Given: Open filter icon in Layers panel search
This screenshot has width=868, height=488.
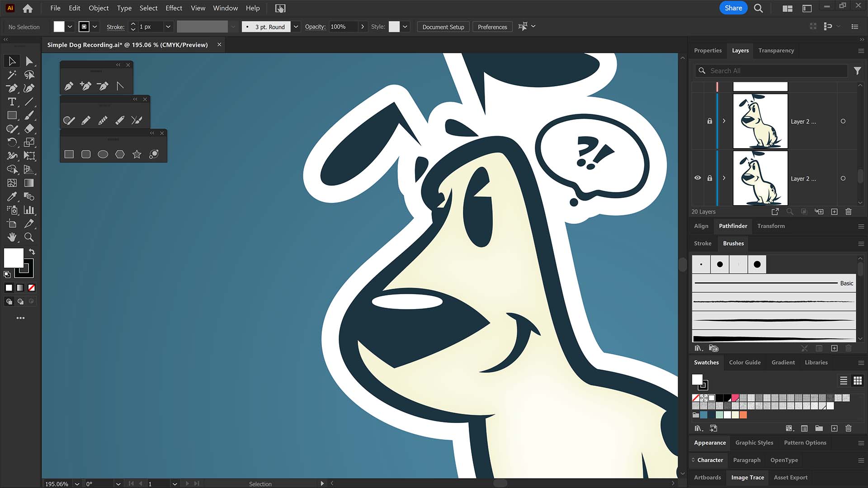Looking at the screenshot, I should point(857,71).
